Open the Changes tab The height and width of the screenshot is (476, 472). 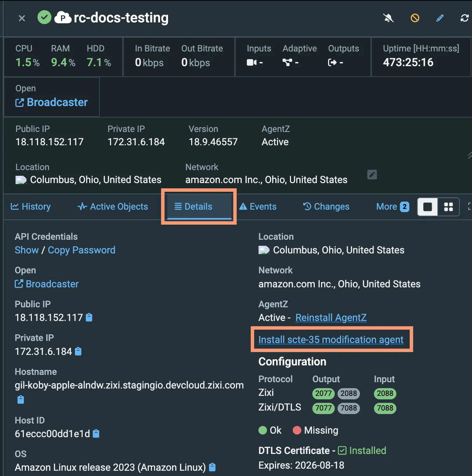click(326, 206)
